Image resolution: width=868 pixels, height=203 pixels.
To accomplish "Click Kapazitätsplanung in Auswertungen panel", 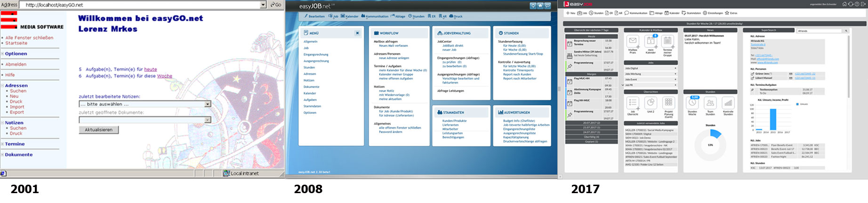I will [x=516, y=137].
